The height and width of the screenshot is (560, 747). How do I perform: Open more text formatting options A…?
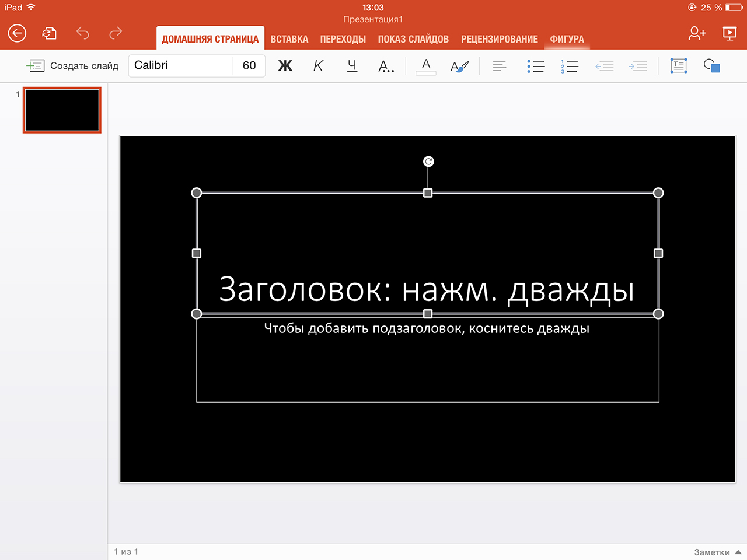386,66
